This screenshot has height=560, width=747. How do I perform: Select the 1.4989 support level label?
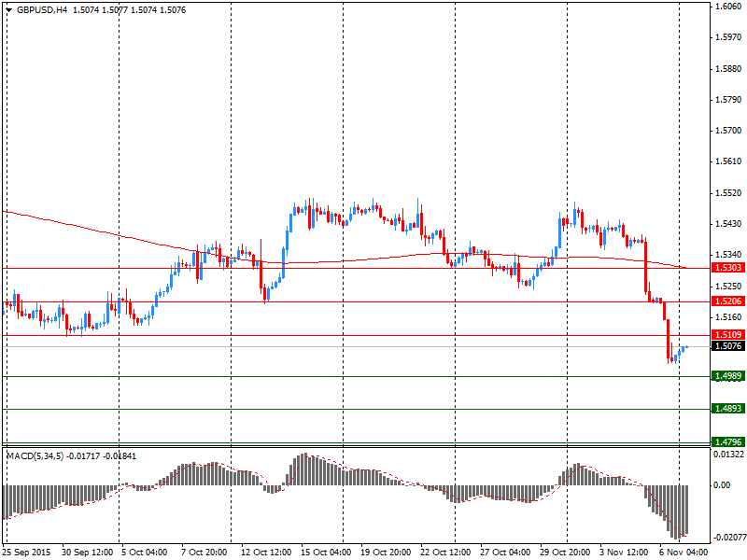727,376
